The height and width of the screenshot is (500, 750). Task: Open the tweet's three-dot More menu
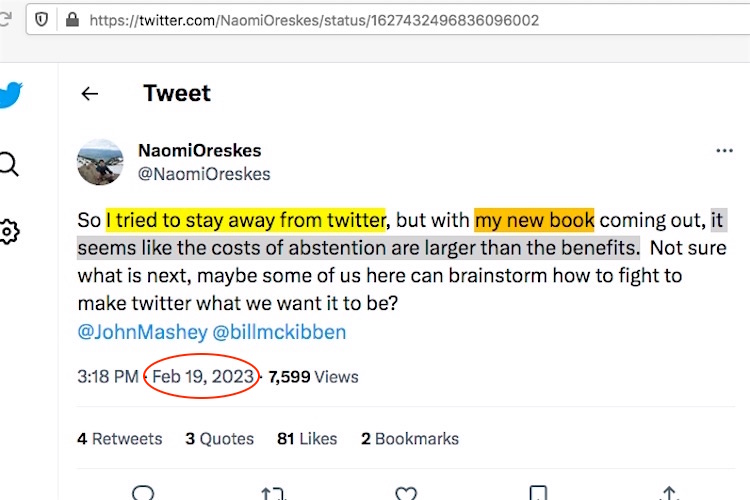[x=725, y=151]
